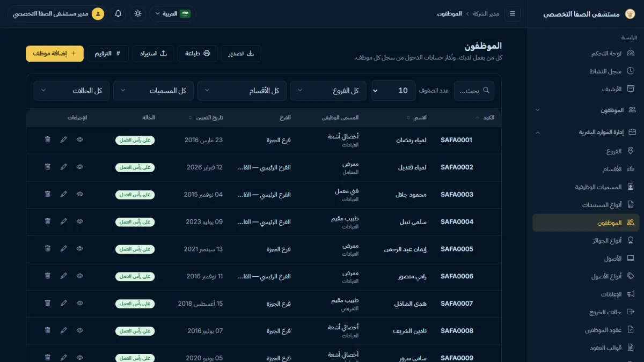644x362 pixels.
Task: Toggle light/dark theme sun icon
Action: pyautogui.click(x=138, y=13)
